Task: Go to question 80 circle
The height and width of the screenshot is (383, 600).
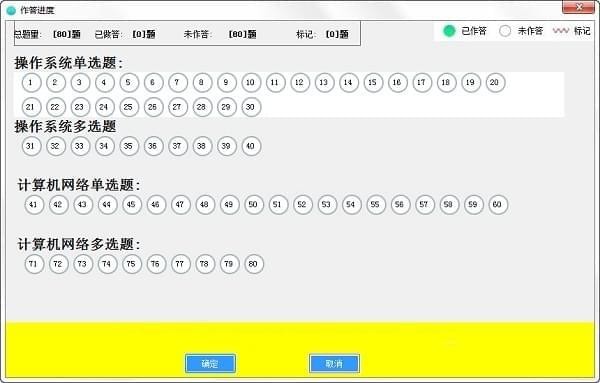Action: [x=254, y=264]
